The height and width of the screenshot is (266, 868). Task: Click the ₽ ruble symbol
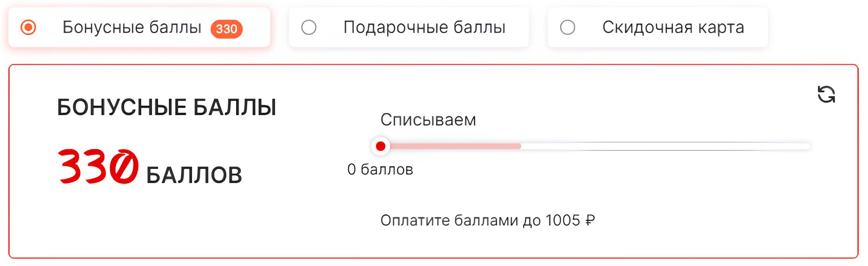click(590, 220)
